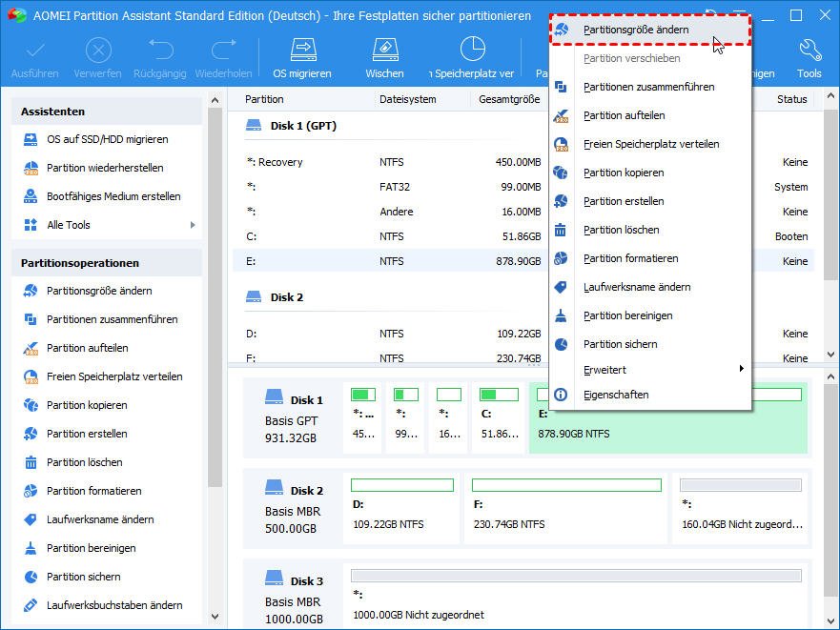Click OS auf SSD/HDD migrieren icon
Image resolution: width=840 pixels, height=630 pixels.
tap(31, 139)
